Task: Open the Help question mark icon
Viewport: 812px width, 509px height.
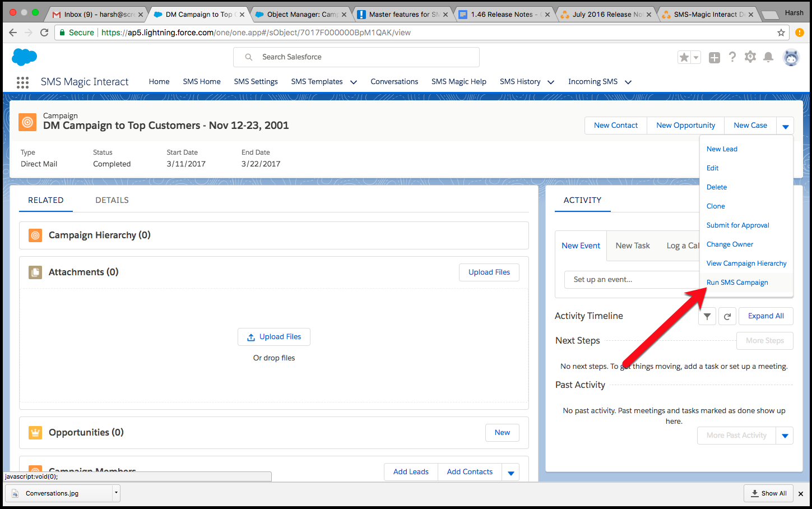Action: [x=732, y=57]
